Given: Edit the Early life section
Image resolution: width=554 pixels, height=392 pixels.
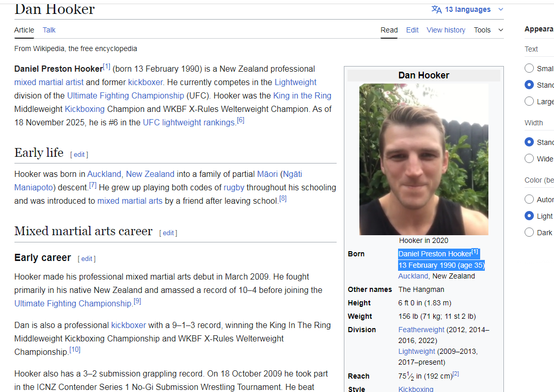Looking at the screenshot, I should point(79,155).
